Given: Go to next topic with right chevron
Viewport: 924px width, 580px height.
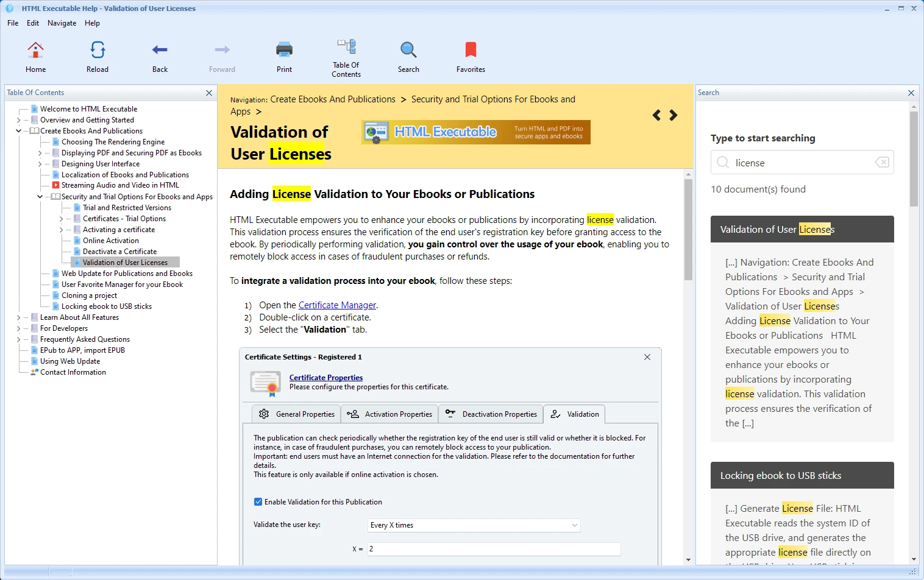Looking at the screenshot, I should tap(673, 115).
